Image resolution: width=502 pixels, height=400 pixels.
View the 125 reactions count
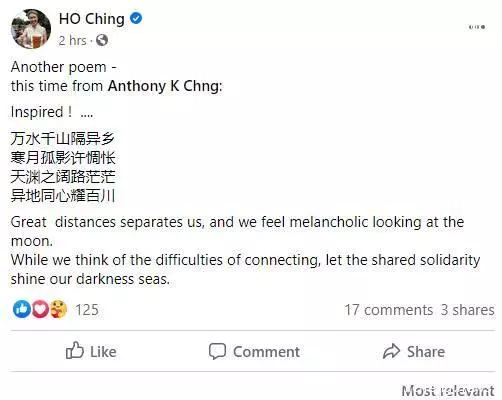point(87,310)
